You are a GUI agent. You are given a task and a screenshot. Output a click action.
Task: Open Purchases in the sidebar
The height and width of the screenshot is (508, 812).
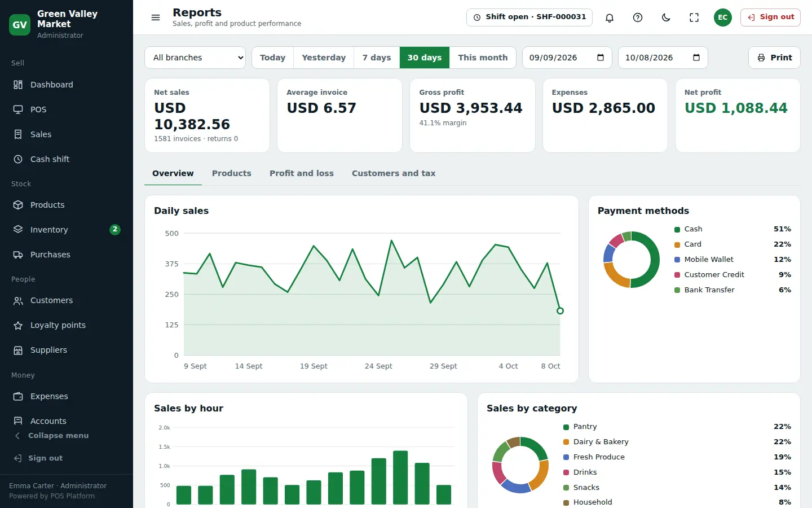[x=67, y=255]
